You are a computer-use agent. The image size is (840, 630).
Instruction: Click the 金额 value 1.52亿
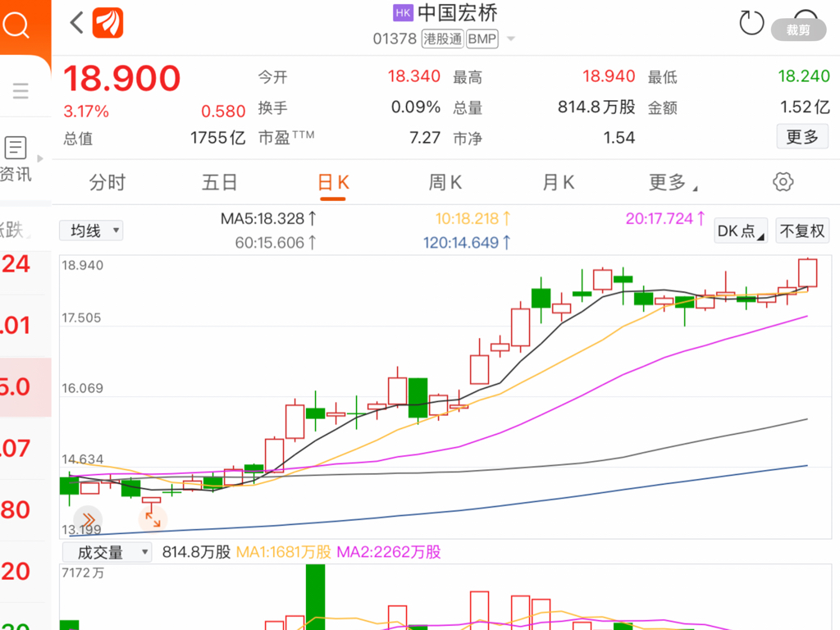click(x=805, y=107)
